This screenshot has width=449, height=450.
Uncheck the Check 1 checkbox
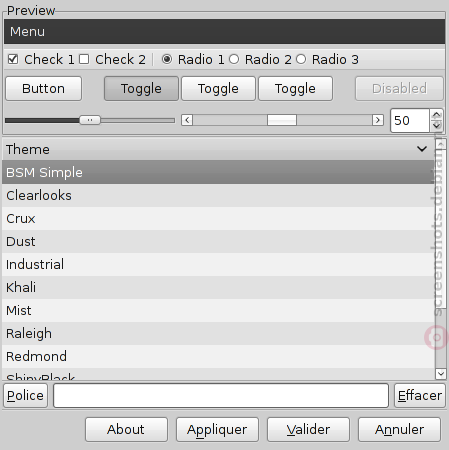tap(13, 59)
